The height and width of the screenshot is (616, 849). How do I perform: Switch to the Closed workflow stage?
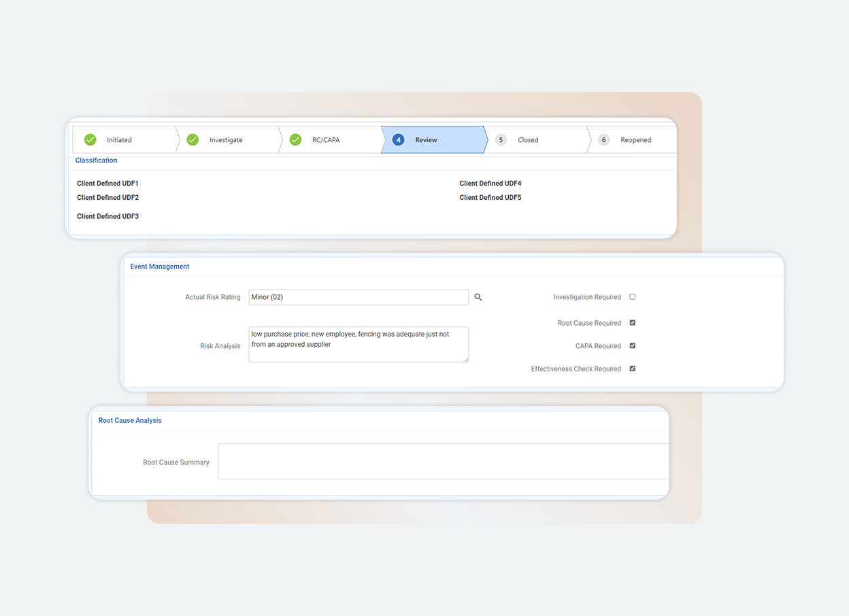[528, 139]
